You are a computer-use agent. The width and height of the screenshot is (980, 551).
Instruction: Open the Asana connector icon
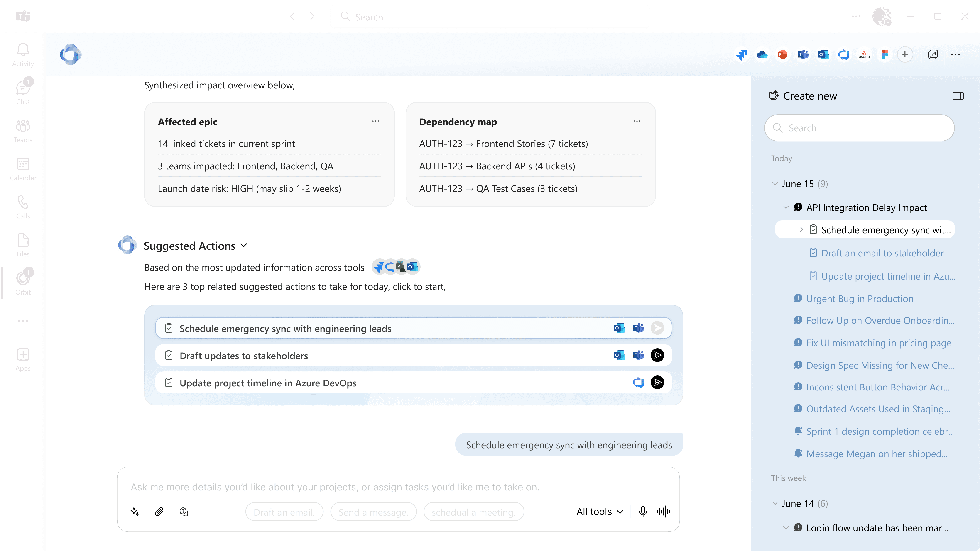click(864, 54)
